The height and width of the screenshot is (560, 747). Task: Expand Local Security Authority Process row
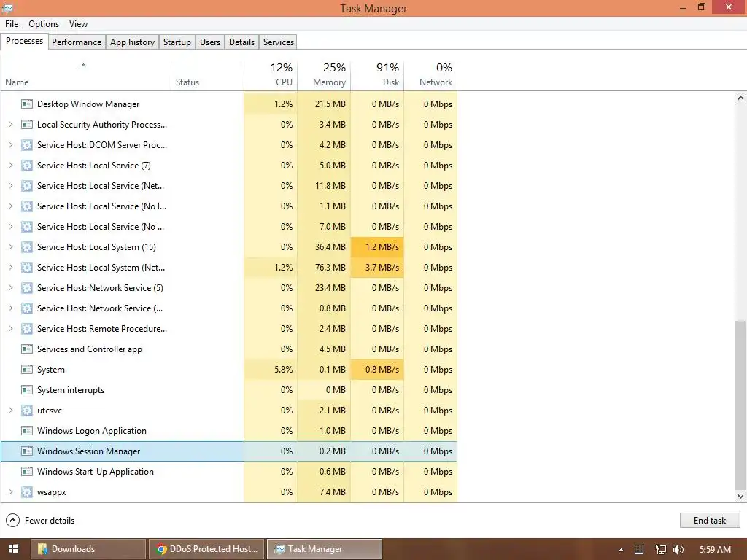(x=10, y=124)
